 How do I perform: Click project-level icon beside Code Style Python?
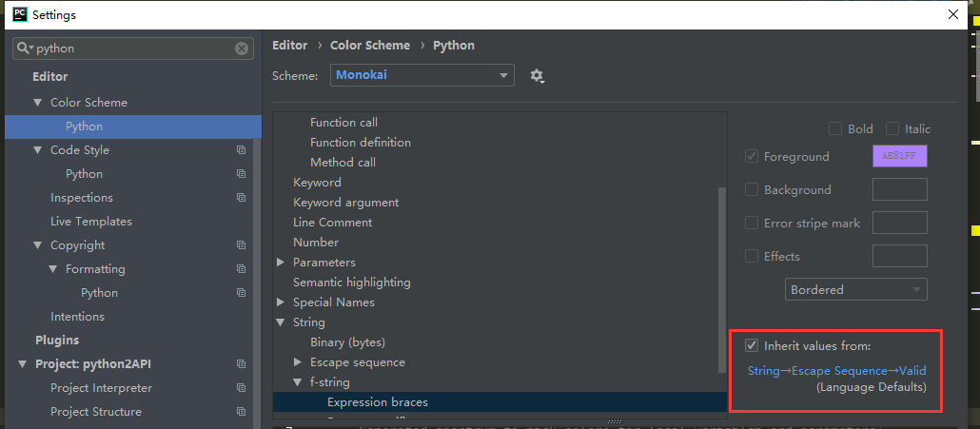click(x=242, y=174)
